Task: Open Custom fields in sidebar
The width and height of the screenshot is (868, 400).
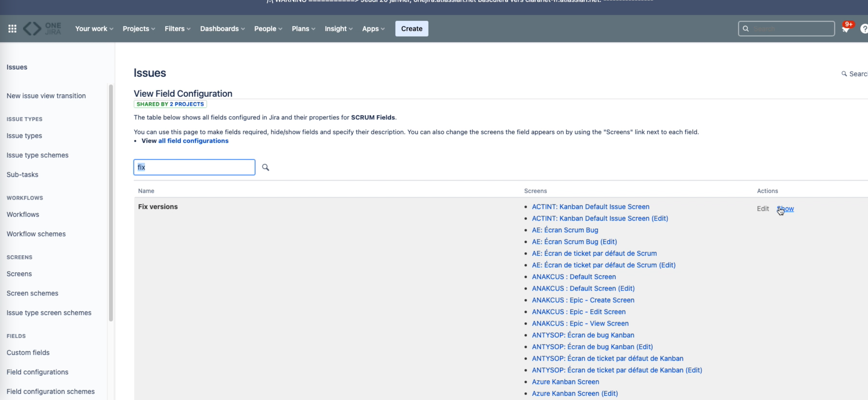Action: coord(28,352)
